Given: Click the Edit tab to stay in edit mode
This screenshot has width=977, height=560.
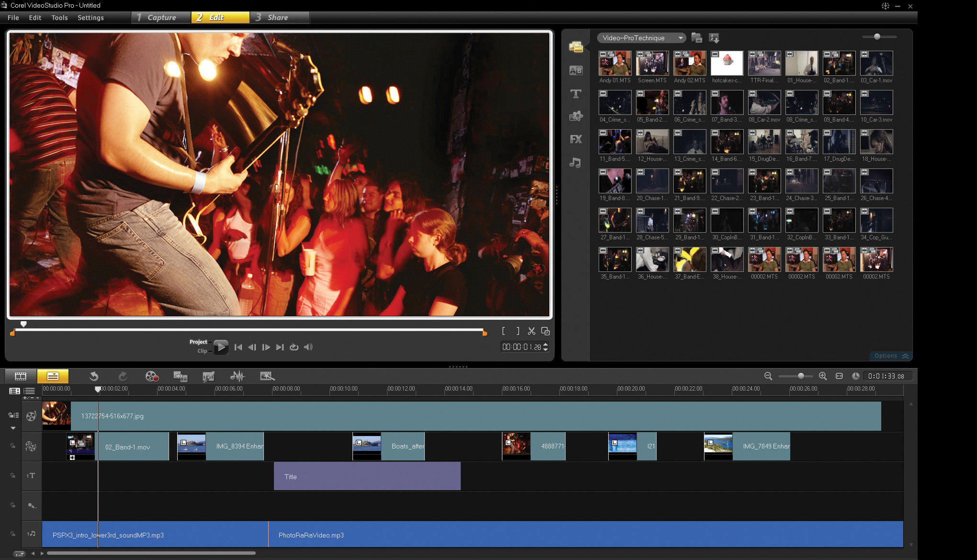Looking at the screenshot, I should point(217,18).
